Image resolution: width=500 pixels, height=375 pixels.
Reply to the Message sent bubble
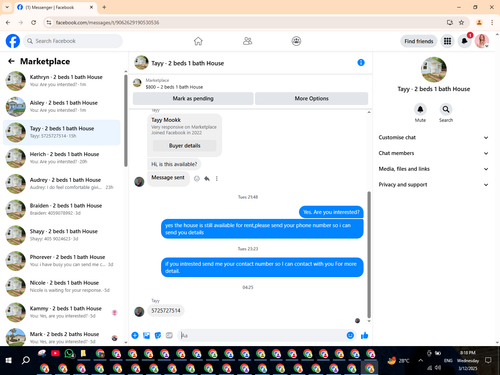coord(207,179)
